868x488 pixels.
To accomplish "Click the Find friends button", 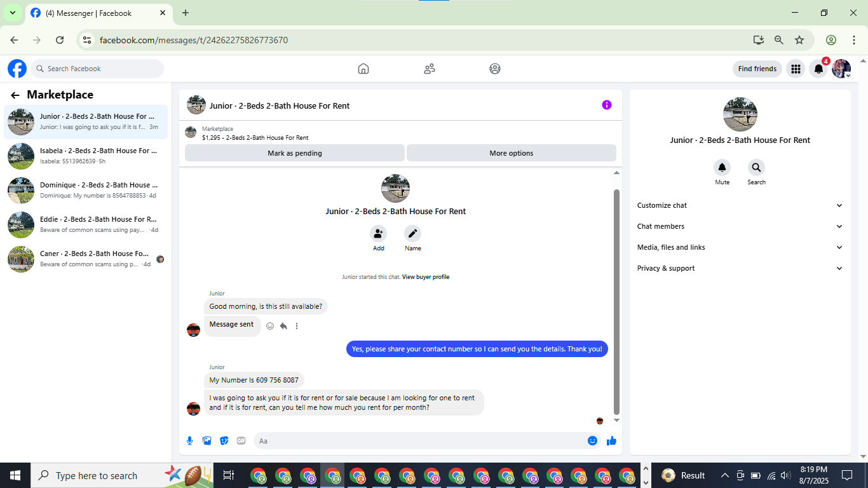I will click(757, 69).
